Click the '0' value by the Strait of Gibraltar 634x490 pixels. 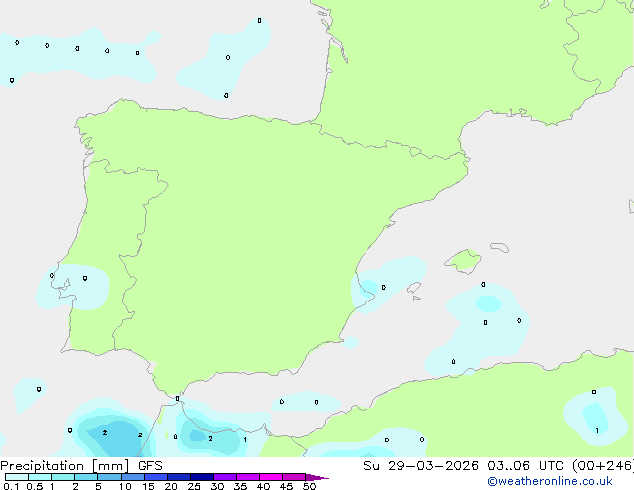point(177,399)
